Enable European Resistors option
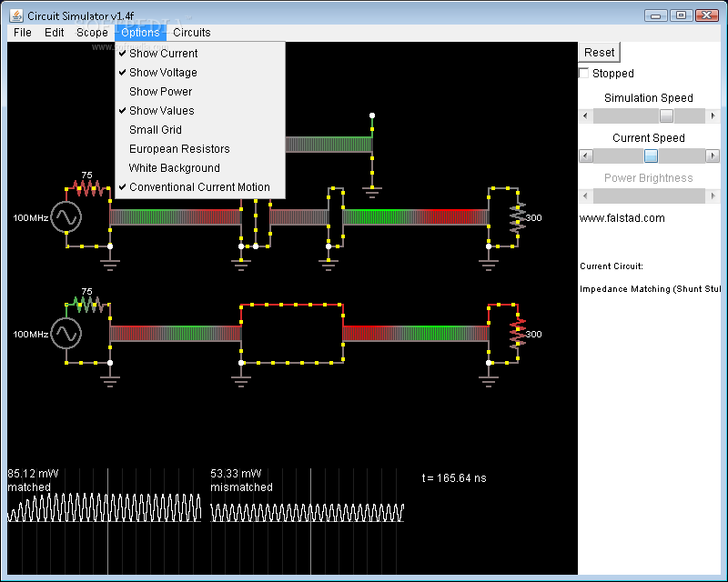The height and width of the screenshot is (582, 728). click(200, 148)
